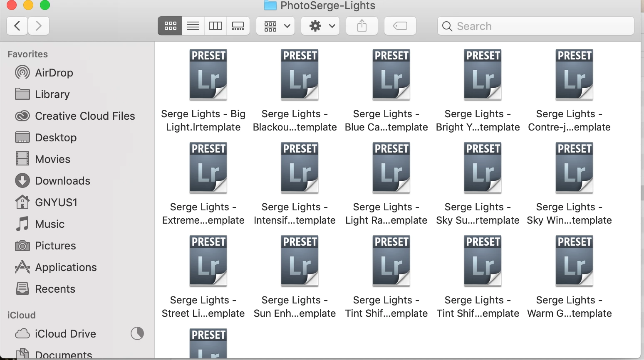Open Music in the sidebar
This screenshot has width=644, height=360.
[x=40, y=224]
